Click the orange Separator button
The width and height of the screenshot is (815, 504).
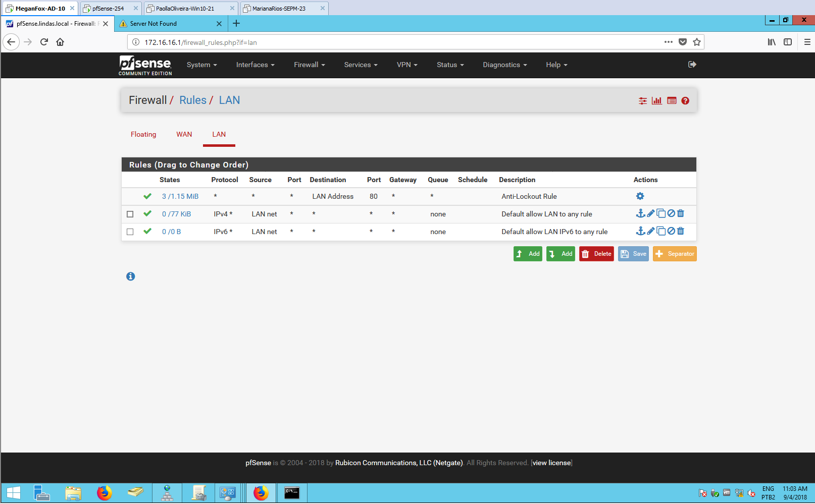[x=675, y=254]
